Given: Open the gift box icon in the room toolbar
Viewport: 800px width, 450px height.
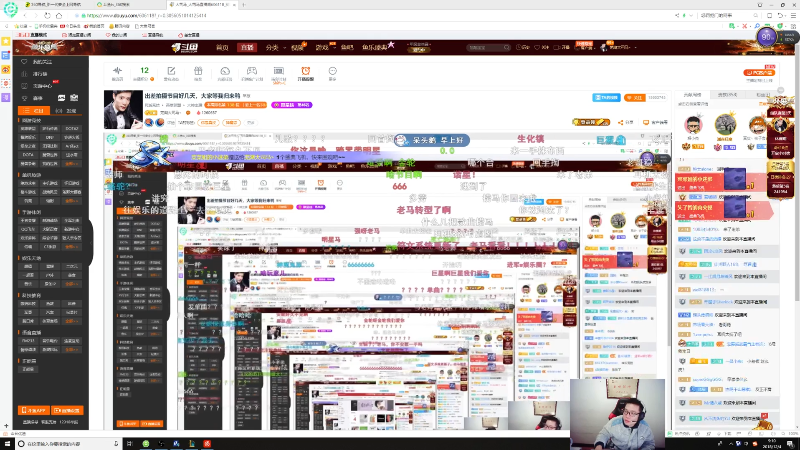Looking at the screenshot, I should click(198, 73).
